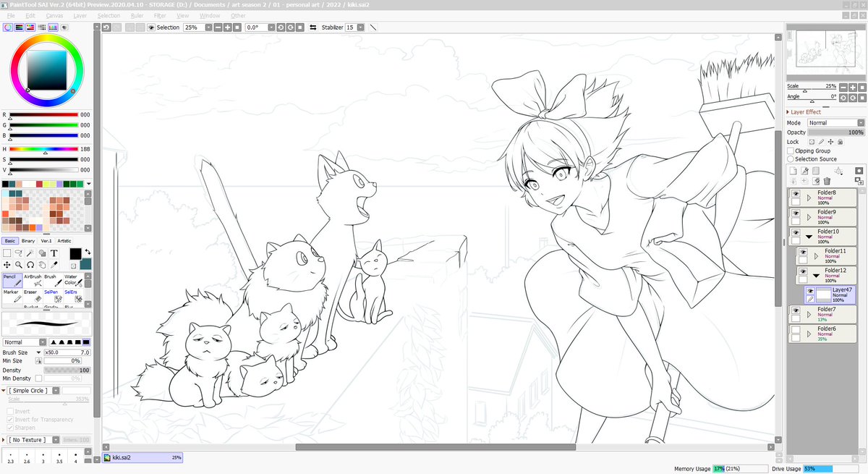Show the RGB sliders panel
The width and height of the screenshot is (868, 474).
click(x=18, y=27)
